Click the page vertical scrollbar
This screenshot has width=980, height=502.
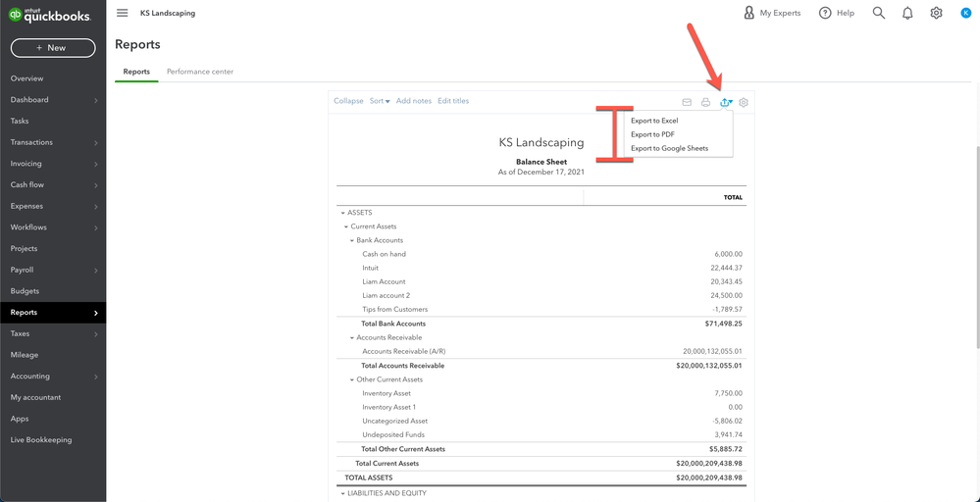coord(976,247)
